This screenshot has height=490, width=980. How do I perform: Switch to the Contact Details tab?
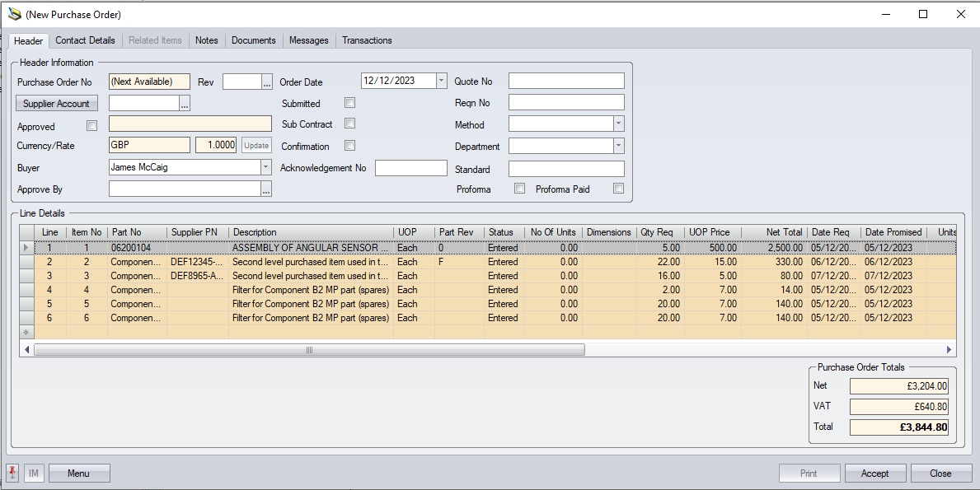point(85,40)
